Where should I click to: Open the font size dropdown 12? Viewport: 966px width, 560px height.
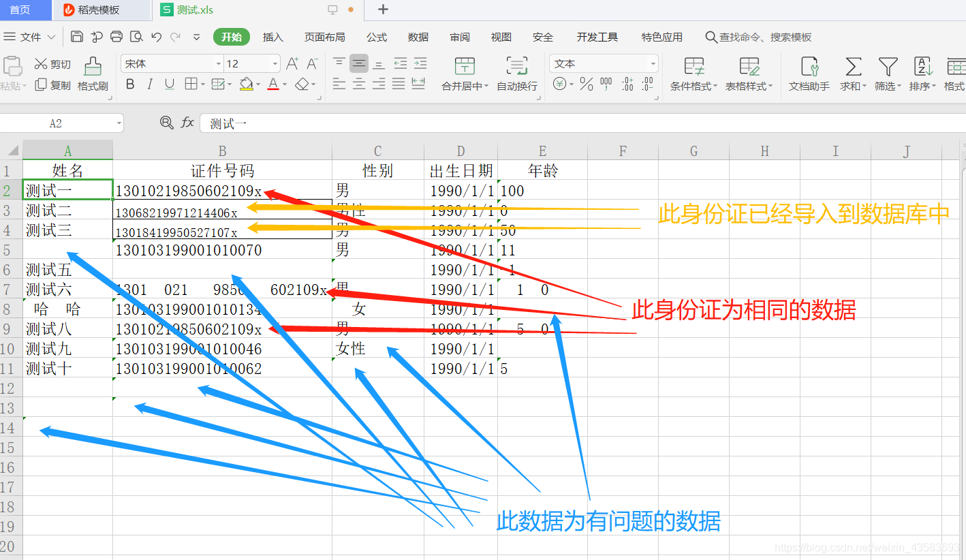tap(275, 64)
